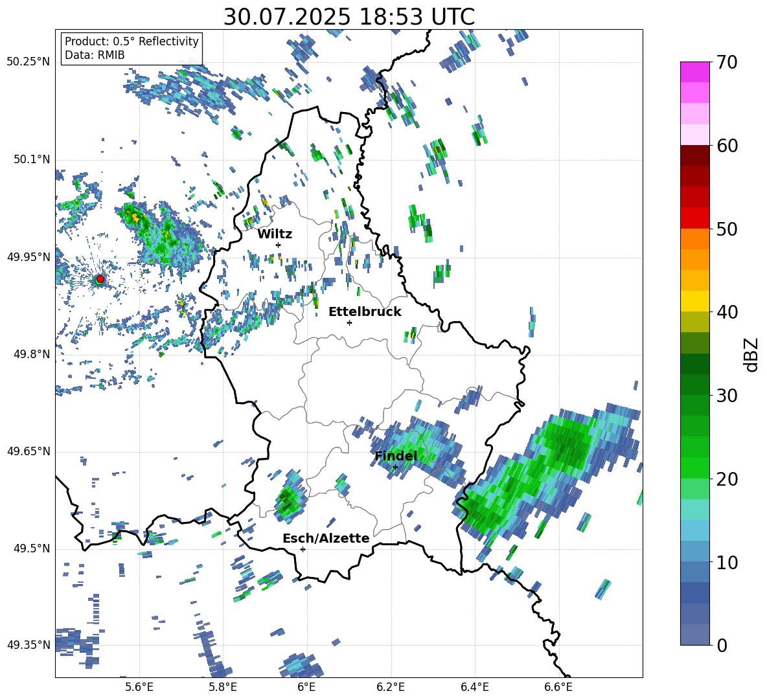Click the 6°E longitude label
The height and width of the screenshot is (700, 767).
click(x=306, y=687)
